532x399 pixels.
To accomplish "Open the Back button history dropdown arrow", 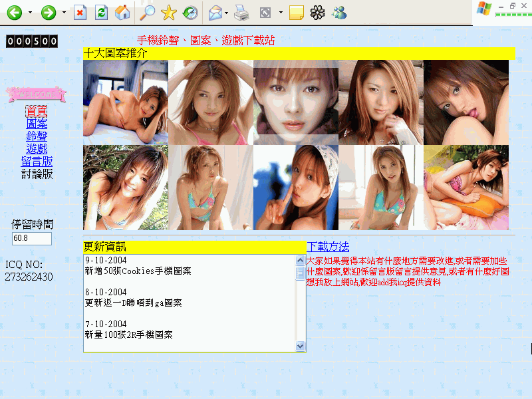I will pos(30,13).
